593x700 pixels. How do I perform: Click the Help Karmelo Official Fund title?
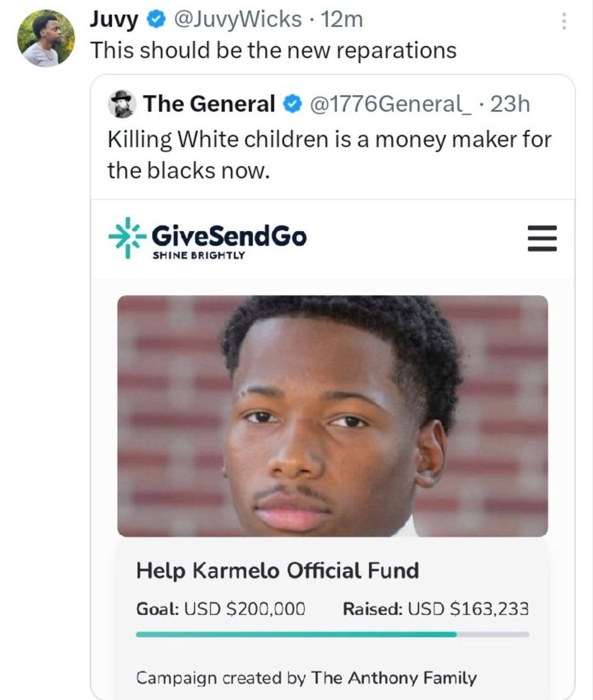click(277, 570)
